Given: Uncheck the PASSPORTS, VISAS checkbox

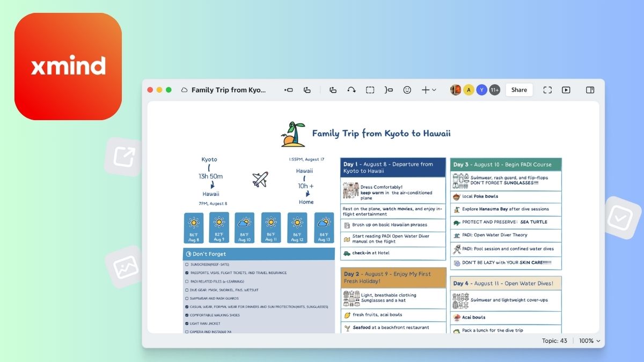Looking at the screenshot, I should coord(186,273).
